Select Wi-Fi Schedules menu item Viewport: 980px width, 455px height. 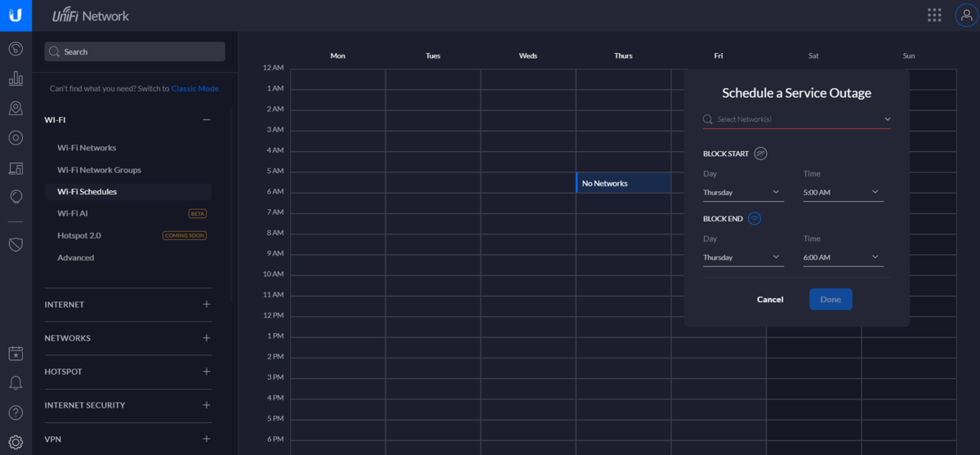point(128,191)
